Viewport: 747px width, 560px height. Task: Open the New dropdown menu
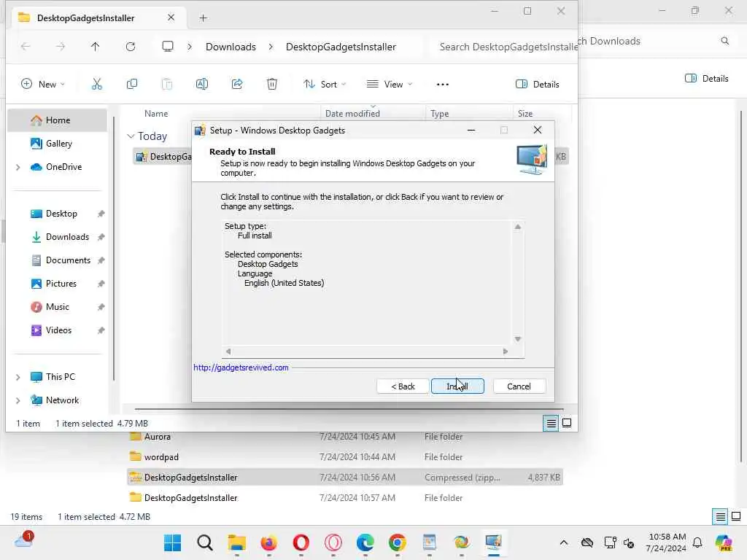point(43,85)
